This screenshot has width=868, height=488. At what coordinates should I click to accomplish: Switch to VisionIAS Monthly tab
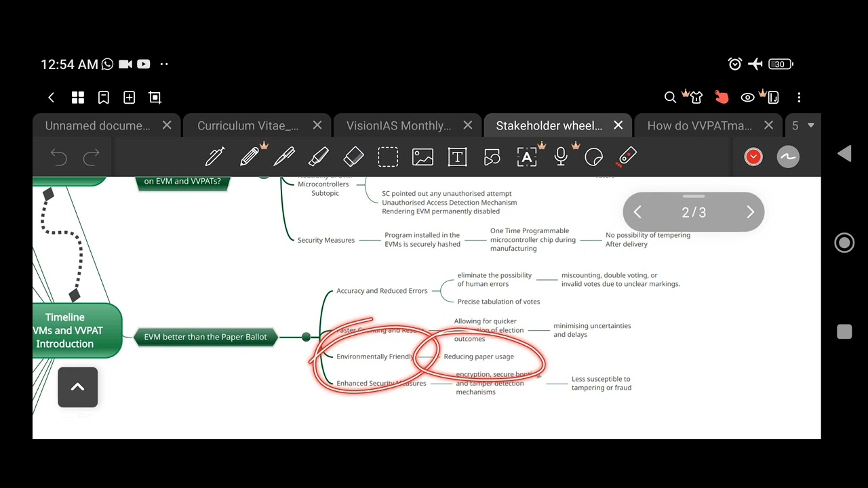[x=399, y=125]
